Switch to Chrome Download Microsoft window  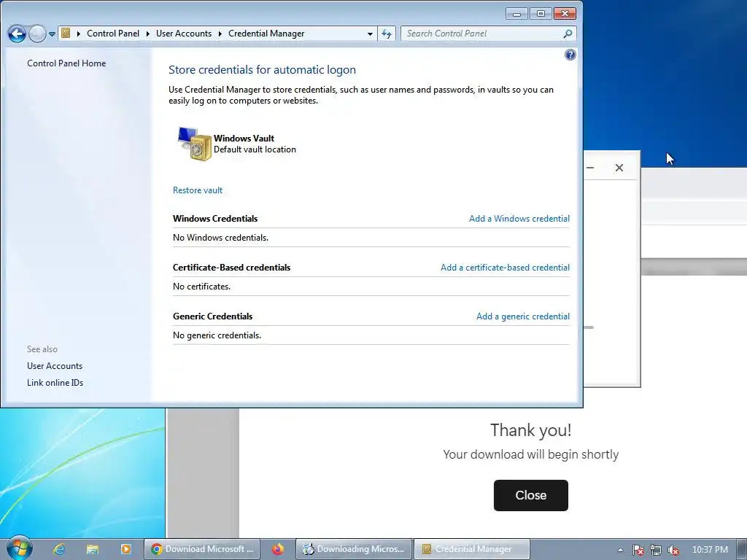(202, 549)
